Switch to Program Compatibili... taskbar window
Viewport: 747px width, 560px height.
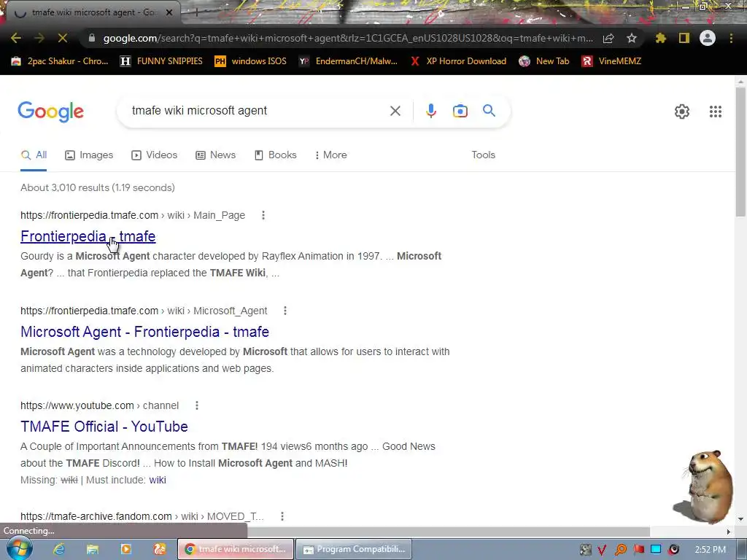(x=354, y=549)
